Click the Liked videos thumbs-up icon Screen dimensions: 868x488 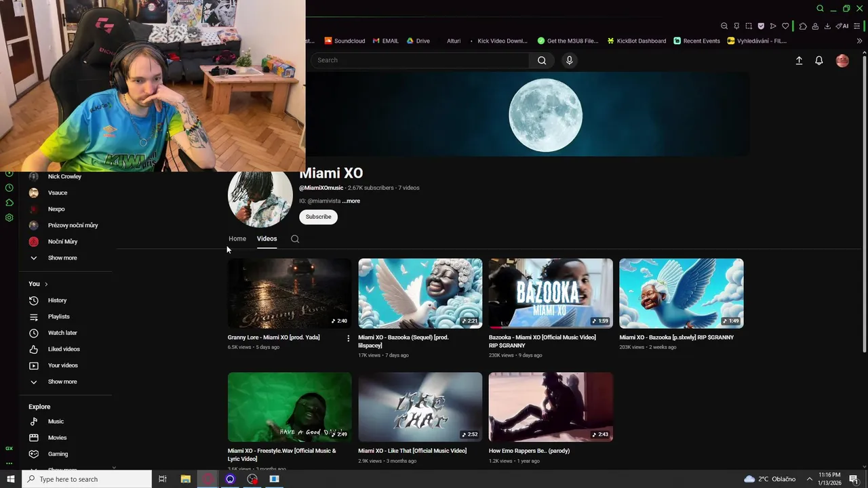click(33, 349)
